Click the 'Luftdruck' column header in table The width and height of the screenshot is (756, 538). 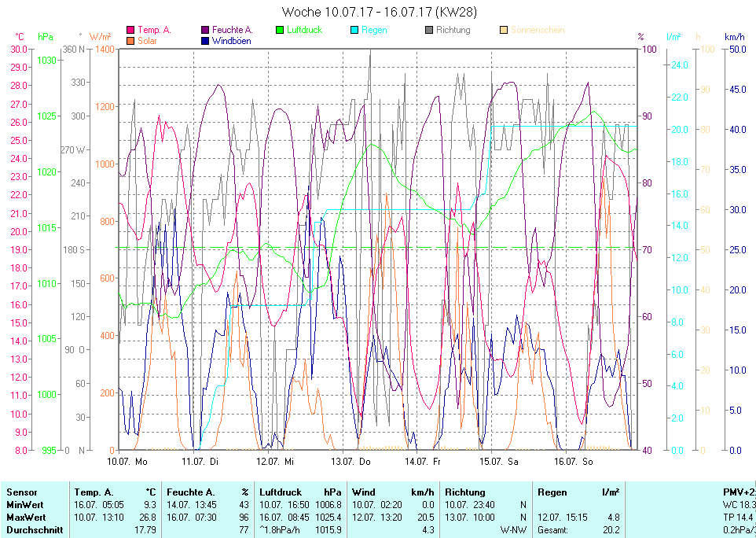coord(281,492)
